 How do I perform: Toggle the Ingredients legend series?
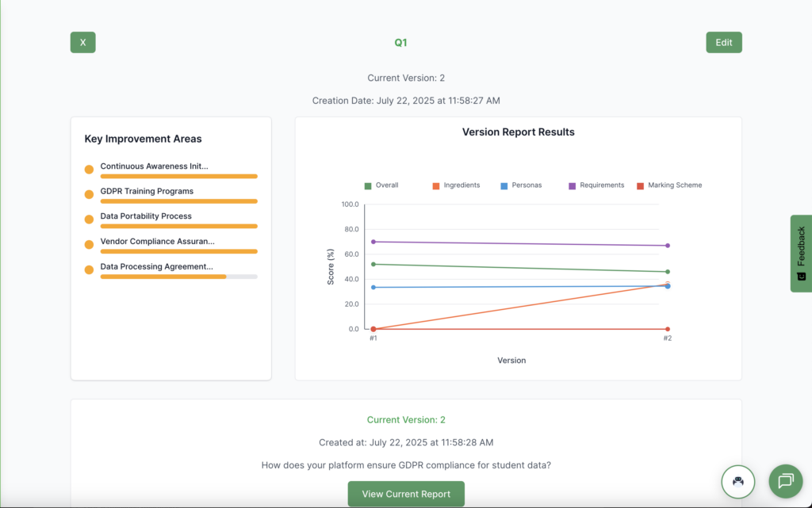(x=455, y=185)
